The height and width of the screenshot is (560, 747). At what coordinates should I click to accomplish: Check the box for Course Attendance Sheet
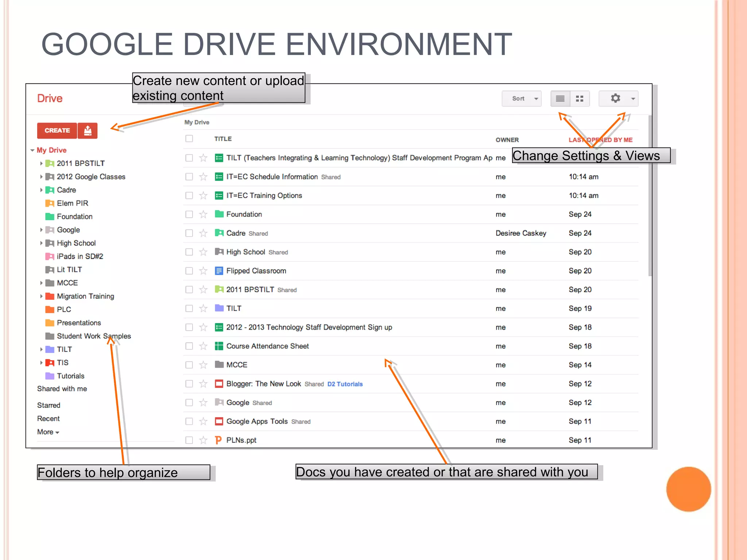click(189, 346)
